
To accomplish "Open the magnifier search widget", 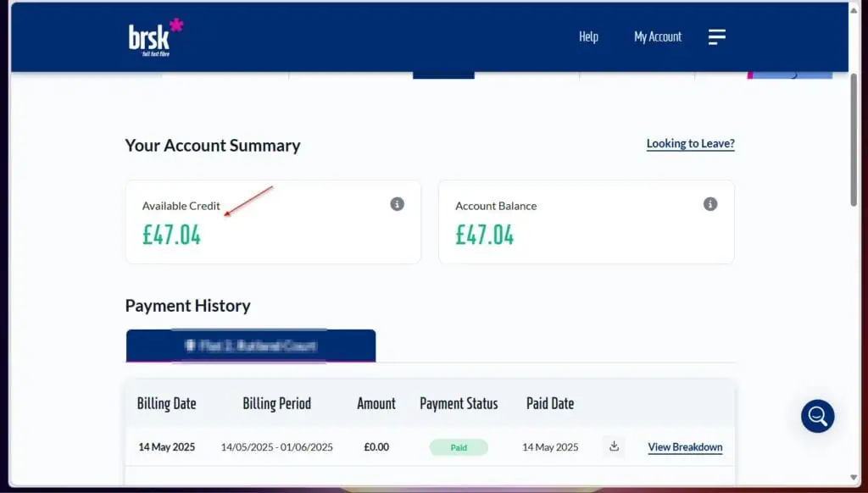I will click(x=816, y=416).
